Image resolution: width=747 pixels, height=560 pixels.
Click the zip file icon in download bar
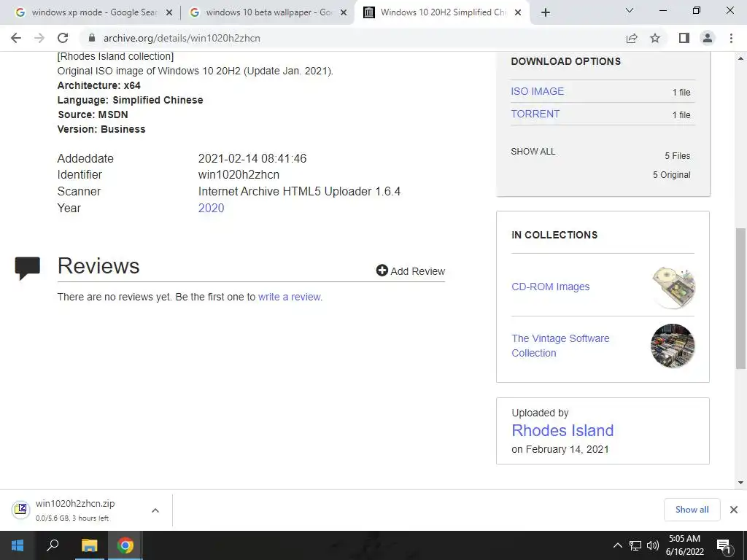tap(20, 510)
